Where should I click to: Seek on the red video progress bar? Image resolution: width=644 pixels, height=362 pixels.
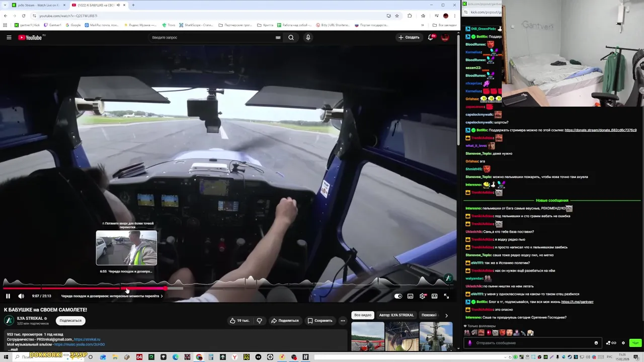click(85, 289)
